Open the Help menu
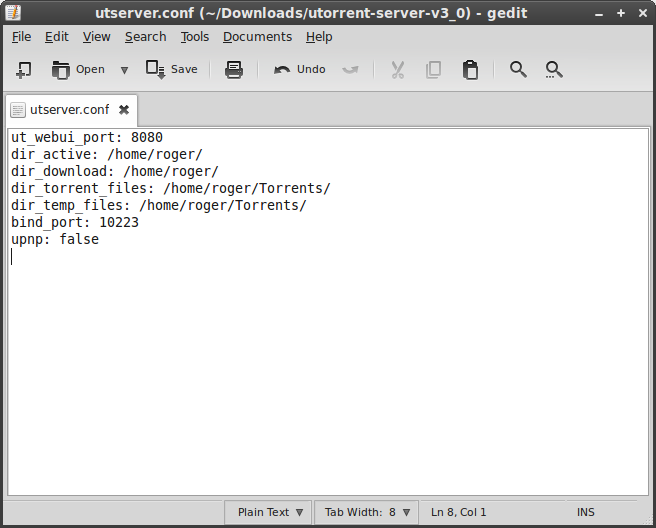 pos(319,37)
